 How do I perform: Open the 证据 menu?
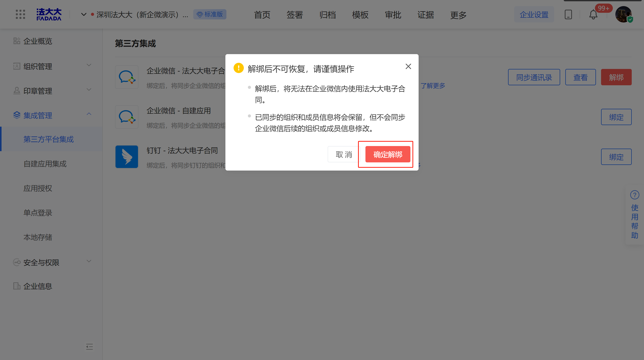pos(425,15)
